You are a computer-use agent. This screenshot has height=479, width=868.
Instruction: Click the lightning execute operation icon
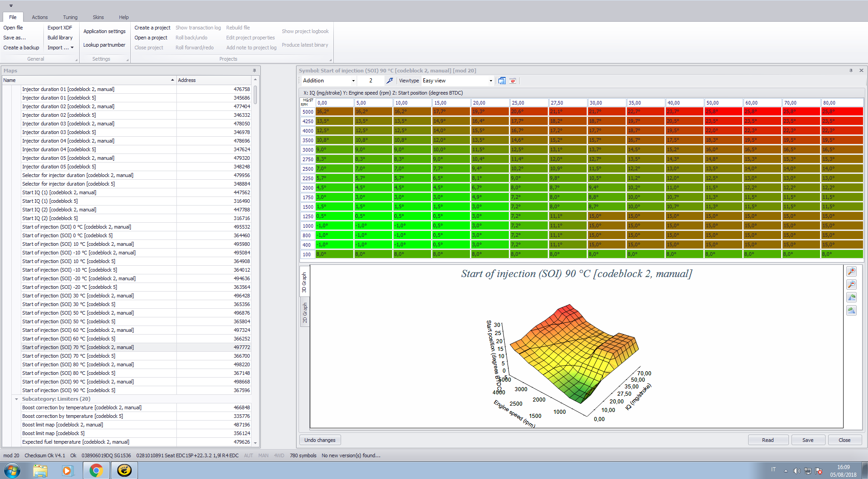pos(389,81)
